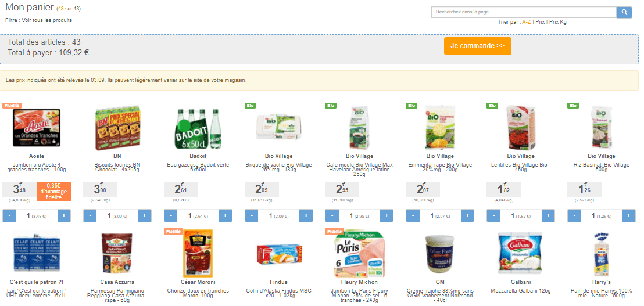
Task: Sort products by Prix Kg
Action: pos(558,22)
